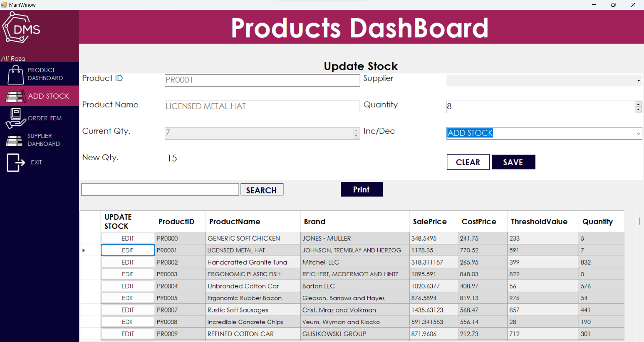Select the current row indicator arrow
The width and height of the screenshot is (644, 342).
pos(84,250)
